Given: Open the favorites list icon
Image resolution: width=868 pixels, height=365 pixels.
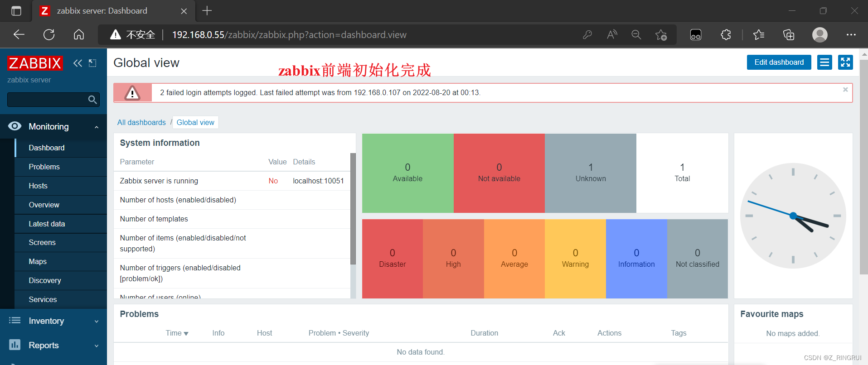Looking at the screenshot, I should [x=758, y=34].
